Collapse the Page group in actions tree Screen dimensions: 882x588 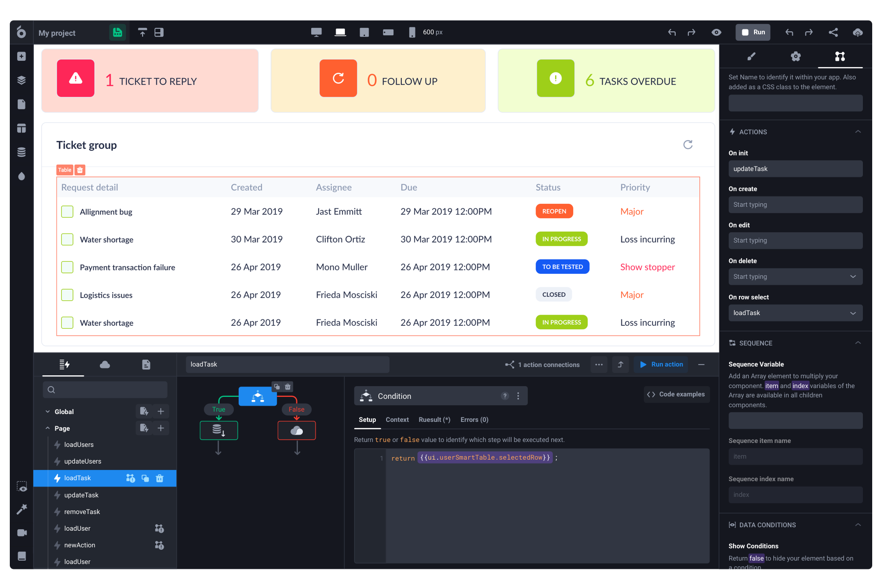[48, 428]
